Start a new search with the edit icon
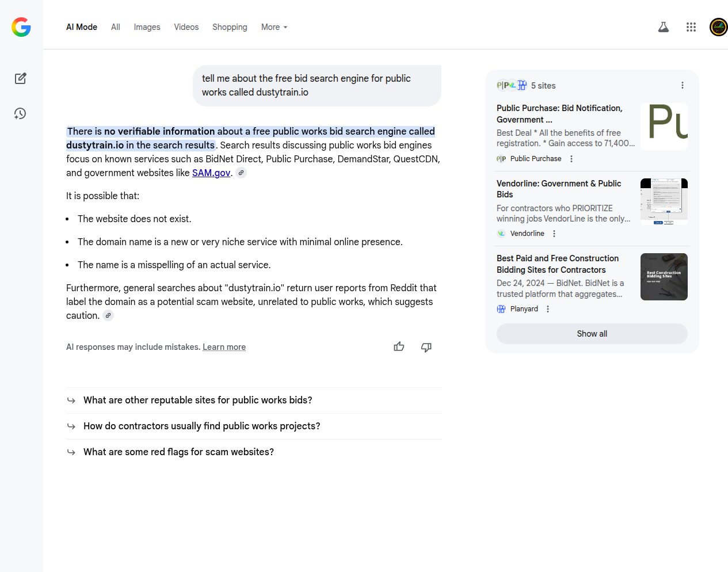Image resolution: width=728 pixels, height=572 pixels. point(21,78)
